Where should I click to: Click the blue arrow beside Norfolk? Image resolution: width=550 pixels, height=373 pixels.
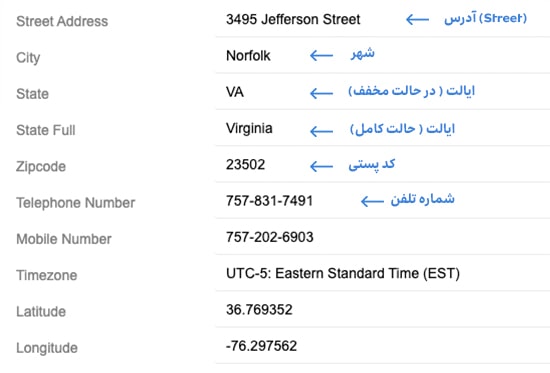coord(321,55)
